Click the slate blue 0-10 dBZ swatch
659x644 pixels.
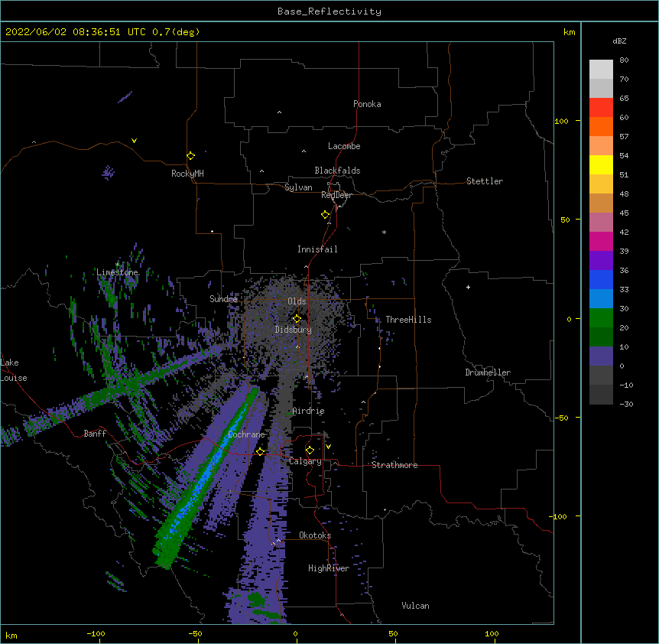click(x=601, y=356)
